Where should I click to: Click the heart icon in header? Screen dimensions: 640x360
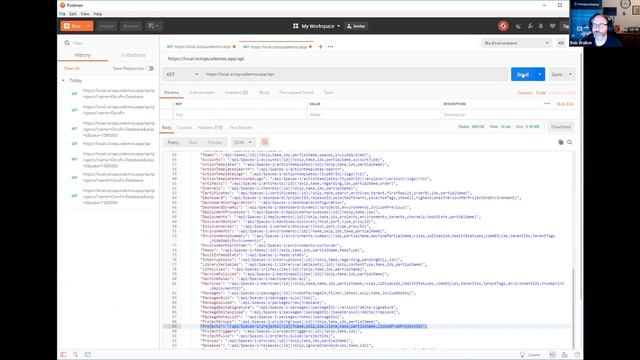(552, 26)
